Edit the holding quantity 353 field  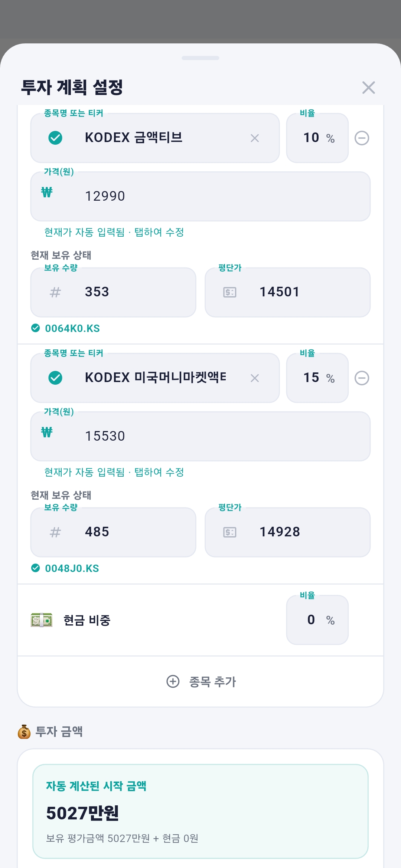[113, 292]
